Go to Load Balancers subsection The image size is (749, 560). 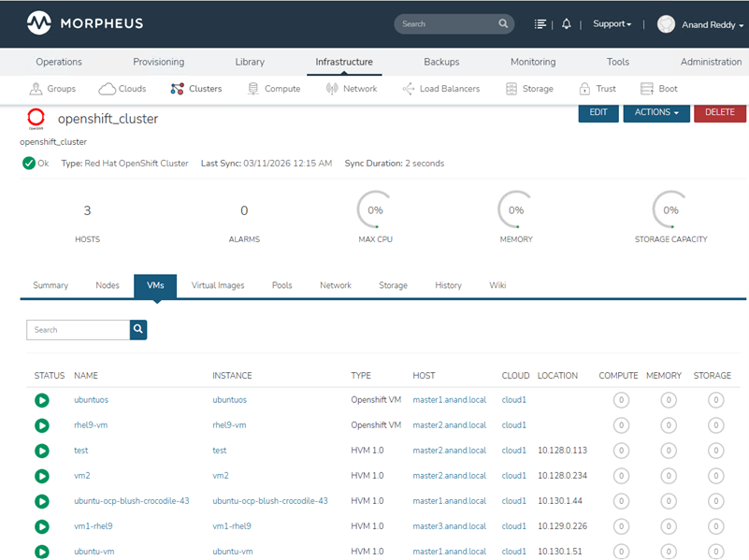[x=440, y=89]
